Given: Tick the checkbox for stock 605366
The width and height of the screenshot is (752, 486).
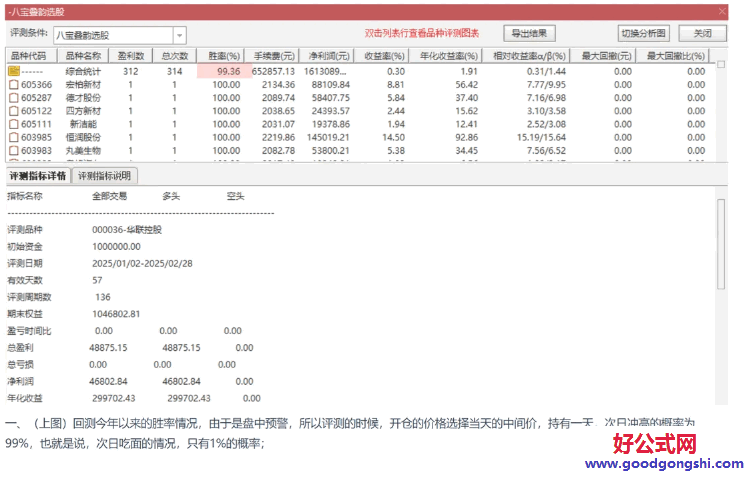Looking at the screenshot, I should pyautogui.click(x=13, y=85).
